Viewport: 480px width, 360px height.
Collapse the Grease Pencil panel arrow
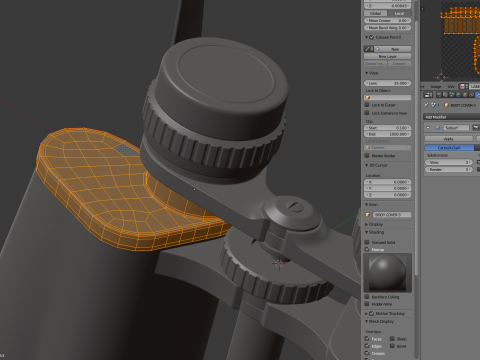(x=366, y=37)
